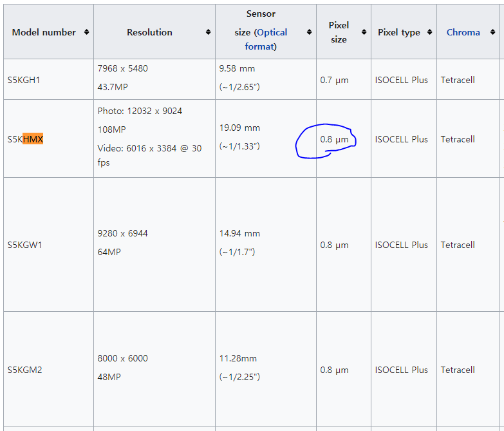Click the (~1/1.7") optical format
Screen dimensions: 504x431
click(237, 252)
